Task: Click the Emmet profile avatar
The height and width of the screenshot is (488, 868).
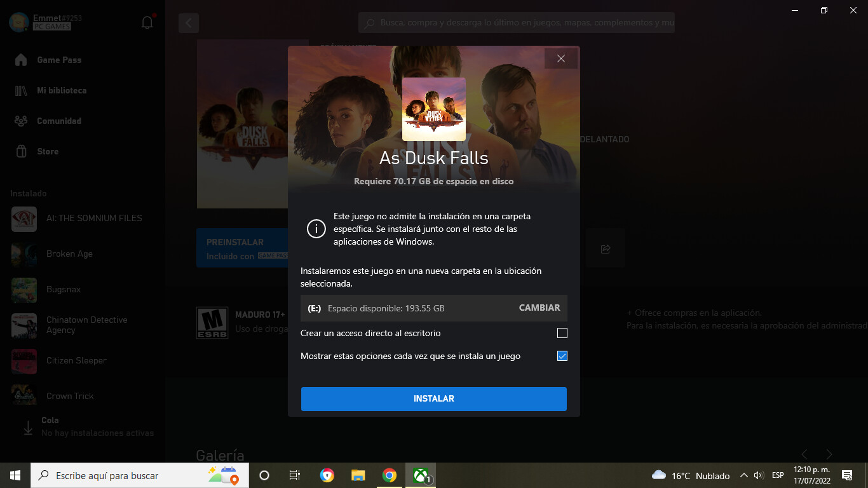Action: point(18,22)
